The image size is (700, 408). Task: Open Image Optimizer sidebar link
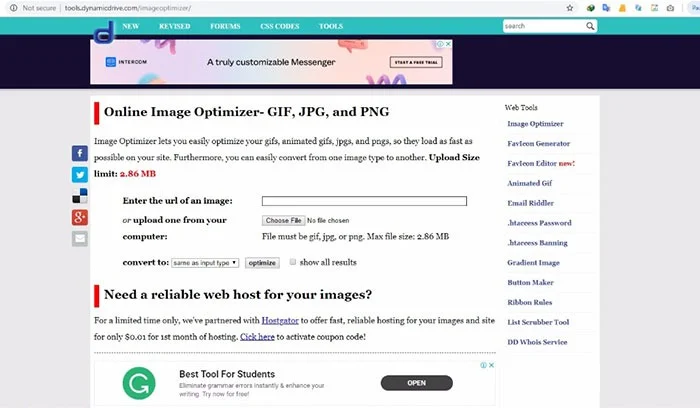[535, 124]
